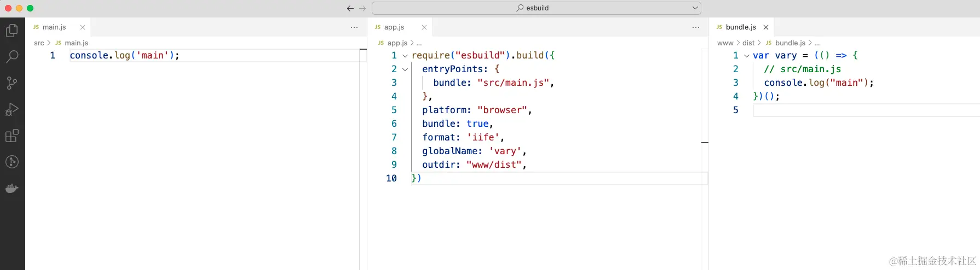
Task: Click the macOS yellow minimize window button
Action: point(19,8)
